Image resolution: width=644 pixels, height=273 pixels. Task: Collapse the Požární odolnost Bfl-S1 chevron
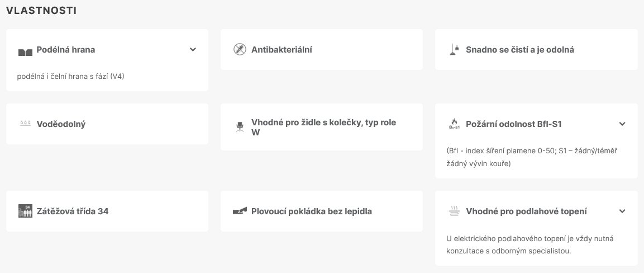click(622, 124)
